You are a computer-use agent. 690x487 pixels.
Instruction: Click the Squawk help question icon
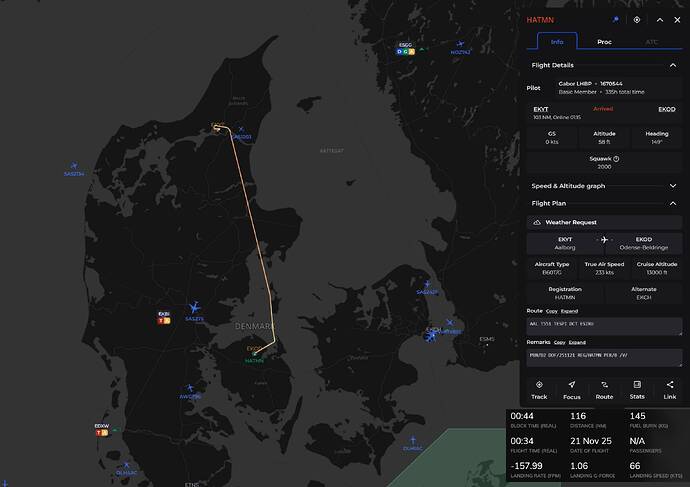616,159
